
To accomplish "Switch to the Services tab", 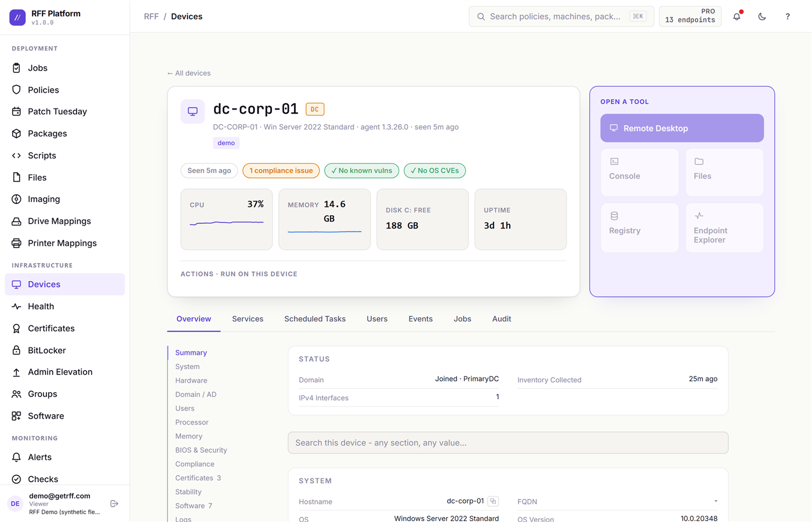I will tap(248, 319).
